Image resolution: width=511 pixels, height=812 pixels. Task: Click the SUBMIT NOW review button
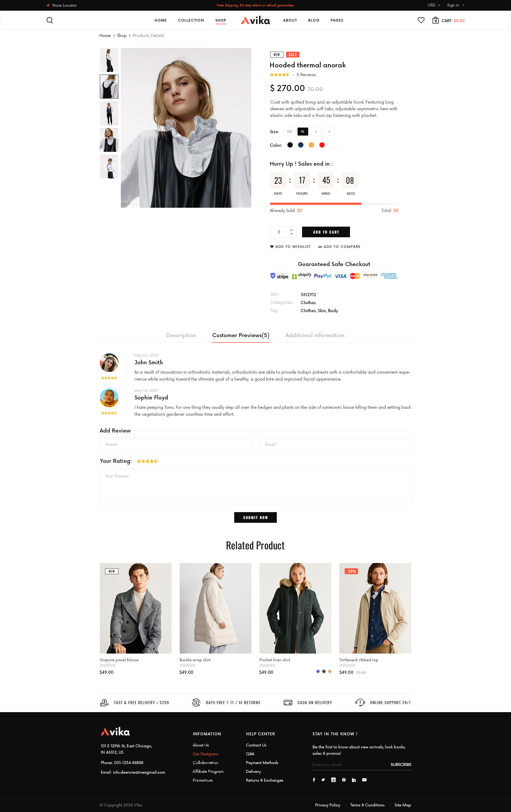(255, 517)
